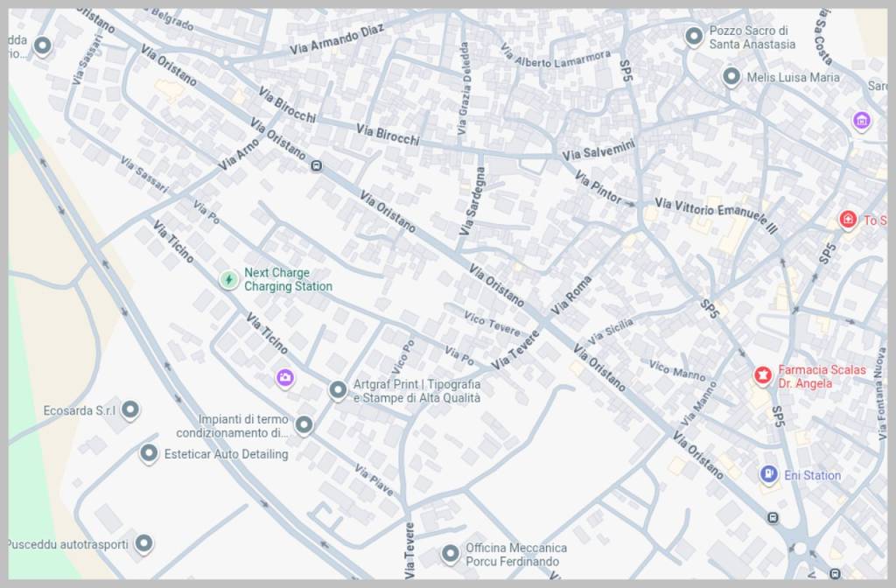The image size is (896, 588).
Task: Click the bus stop icon below Eni Station
Action: point(773,517)
